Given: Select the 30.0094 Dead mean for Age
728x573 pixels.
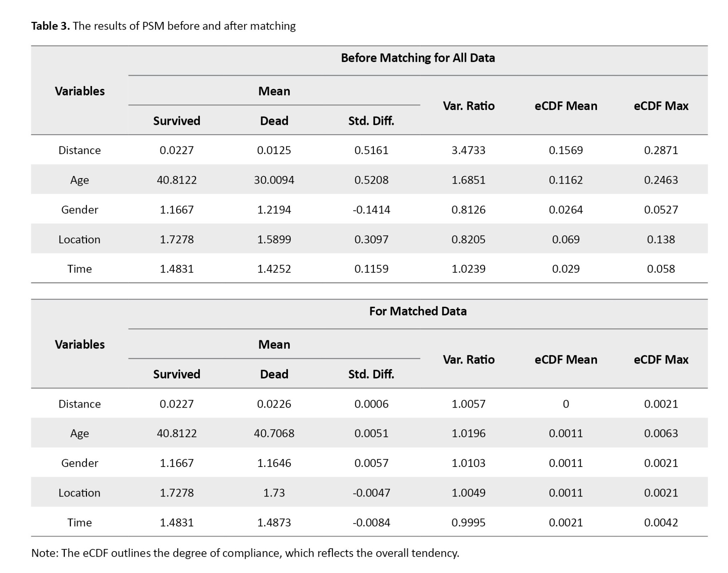Looking at the screenshot, I should coord(274,180).
